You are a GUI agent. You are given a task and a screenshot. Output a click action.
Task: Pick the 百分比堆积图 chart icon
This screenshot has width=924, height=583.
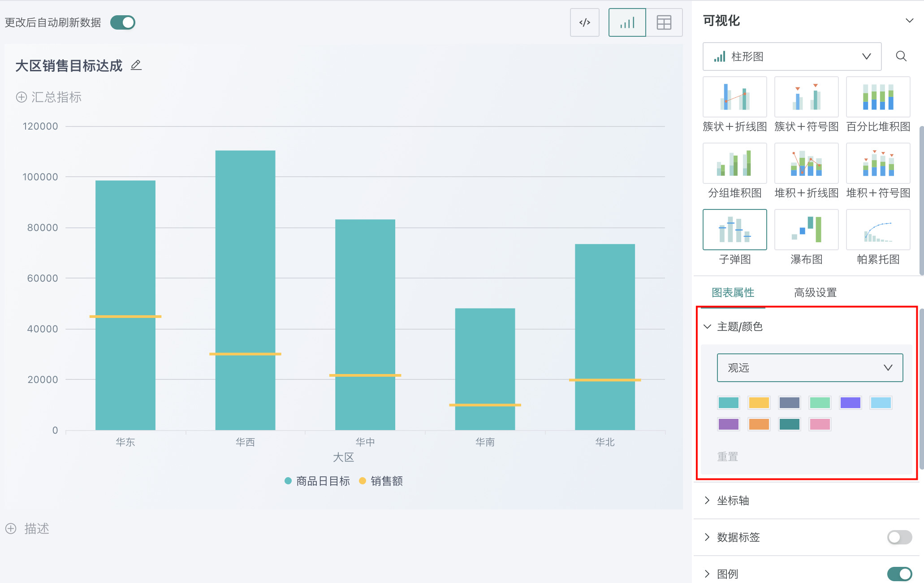click(x=878, y=97)
